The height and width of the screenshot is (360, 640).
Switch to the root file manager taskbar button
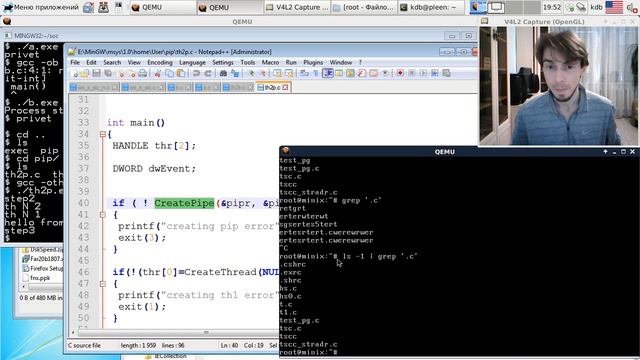click(x=364, y=7)
